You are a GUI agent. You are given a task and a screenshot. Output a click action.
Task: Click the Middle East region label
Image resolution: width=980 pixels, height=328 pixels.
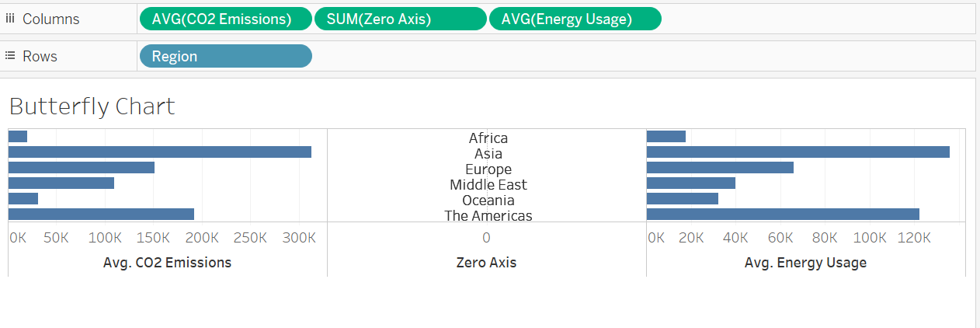(488, 185)
